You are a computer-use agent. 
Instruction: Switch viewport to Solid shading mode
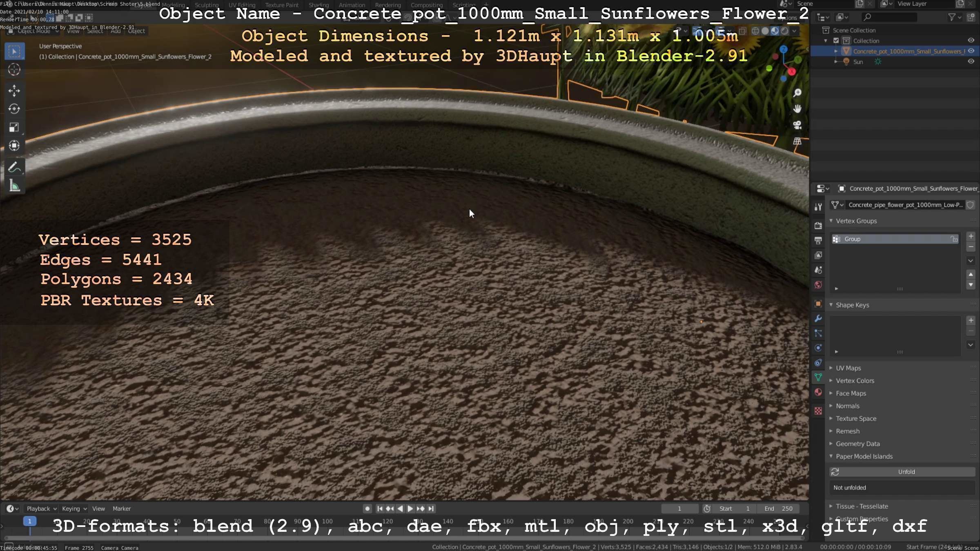(x=765, y=31)
